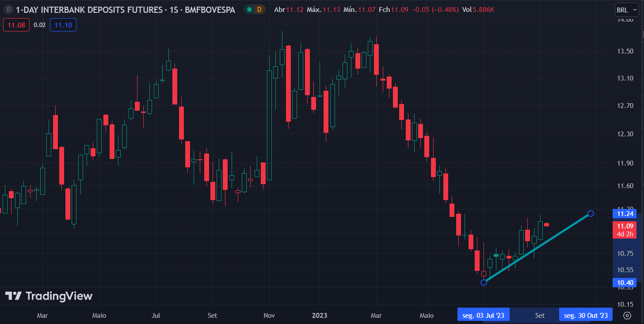The width and height of the screenshot is (644, 324).
Task: Click the Vol 5.886K volume value
Action: click(x=479, y=9)
